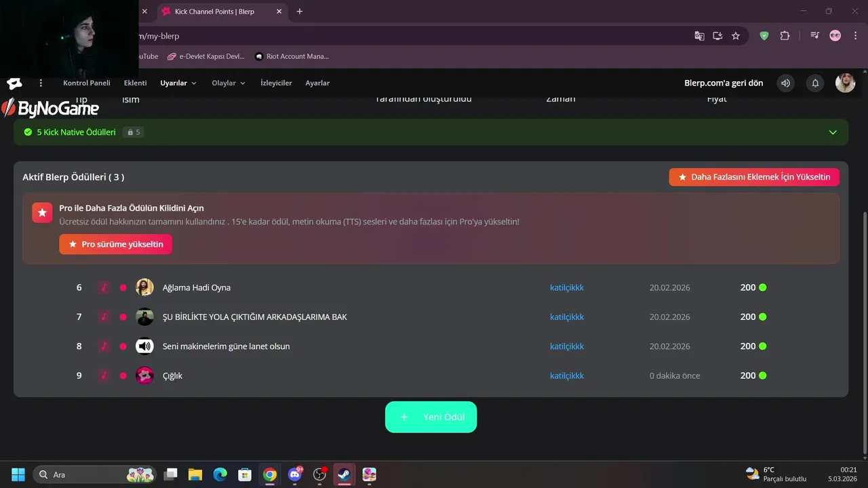Screen dimensions: 868x488
Task: Click the green shield extension icon
Action: click(764, 36)
